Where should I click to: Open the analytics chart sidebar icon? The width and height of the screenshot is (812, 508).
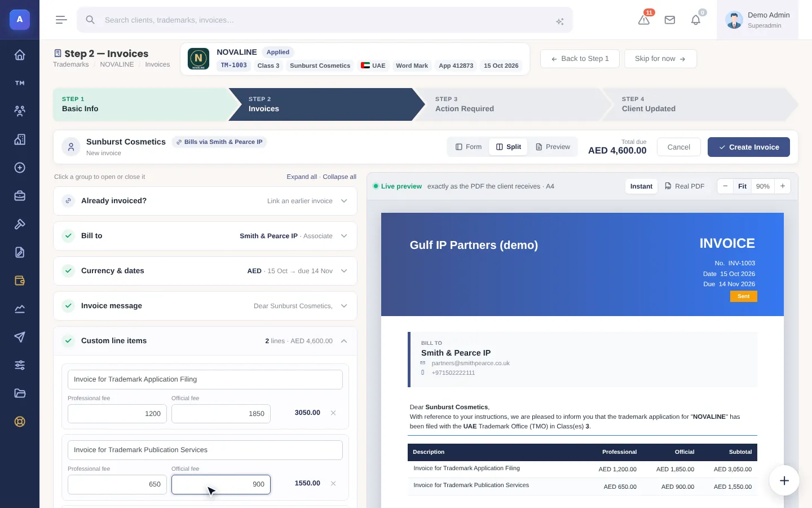click(x=20, y=309)
